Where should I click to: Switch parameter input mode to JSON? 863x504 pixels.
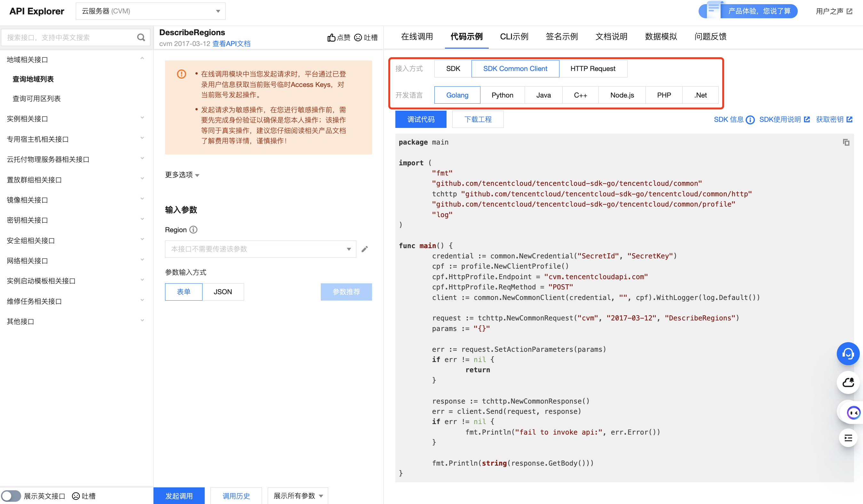point(223,292)
